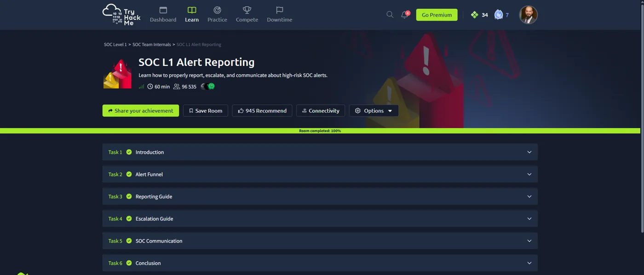Click Task 6 completed checkmark

[129, 263]
